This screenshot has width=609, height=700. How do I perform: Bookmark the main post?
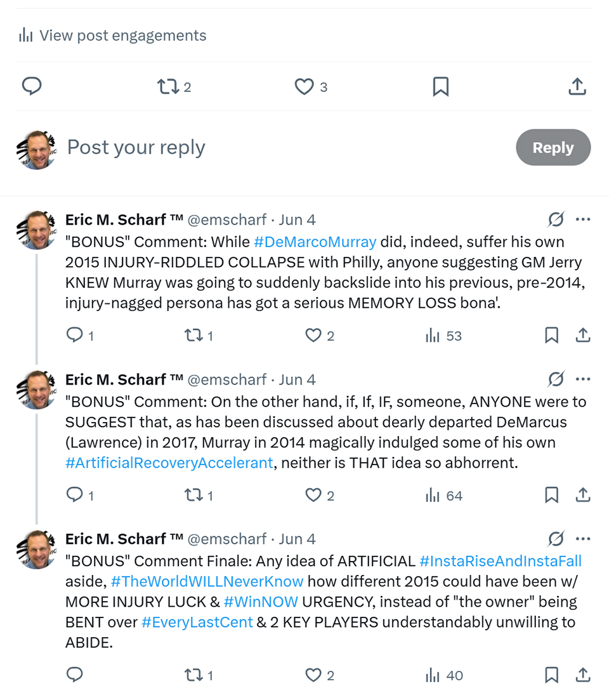tap(440, 86)
